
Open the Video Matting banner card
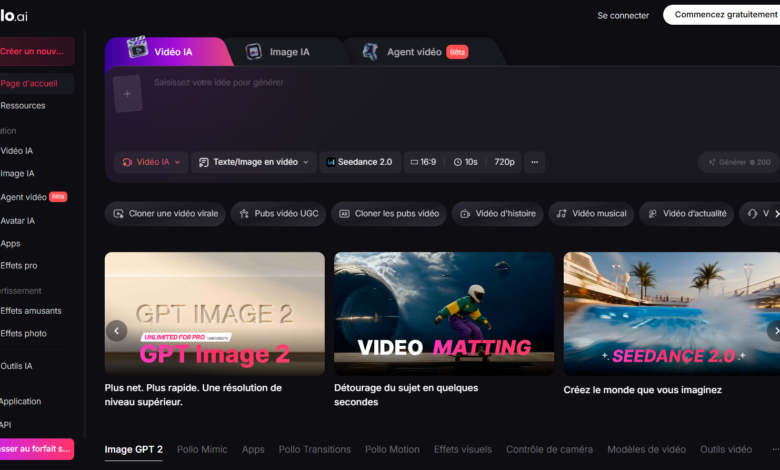click(x=444, y=313)
